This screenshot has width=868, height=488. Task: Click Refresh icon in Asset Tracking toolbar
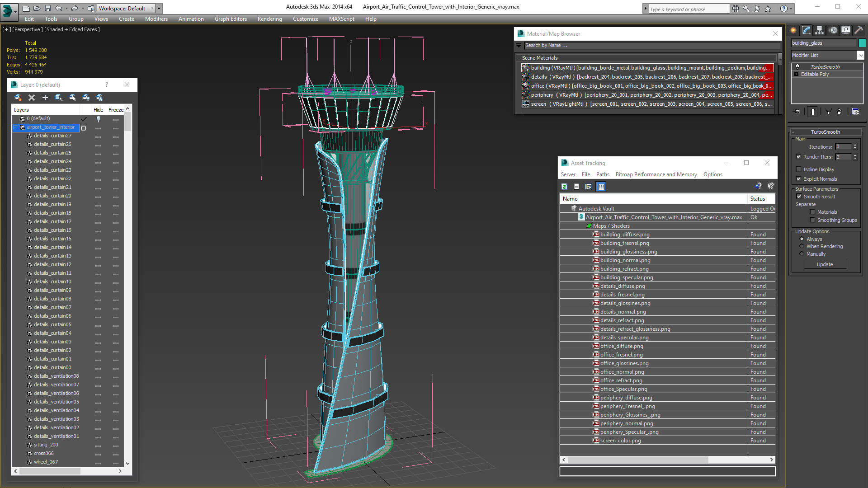[564, 187]
